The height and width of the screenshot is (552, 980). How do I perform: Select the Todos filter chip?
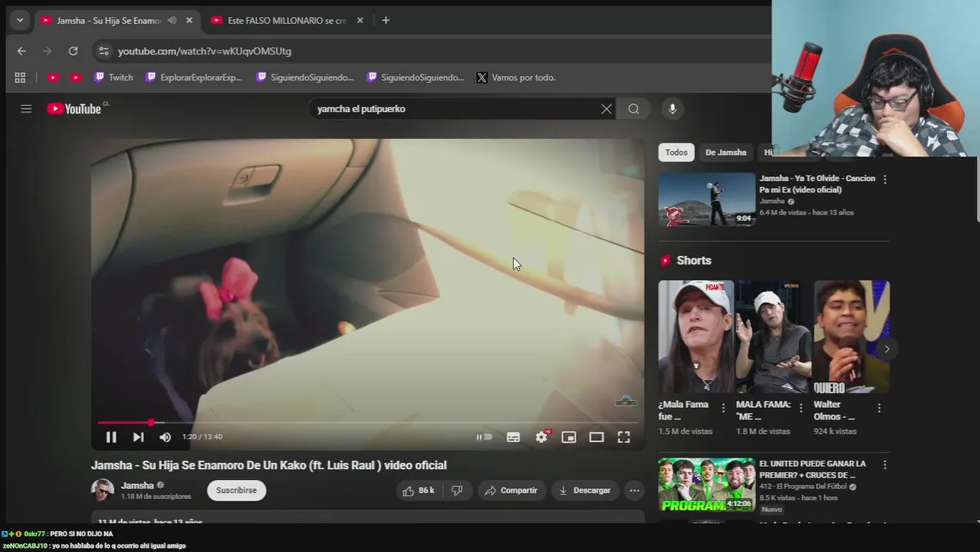pyautogui.click(x=676, y=153)
